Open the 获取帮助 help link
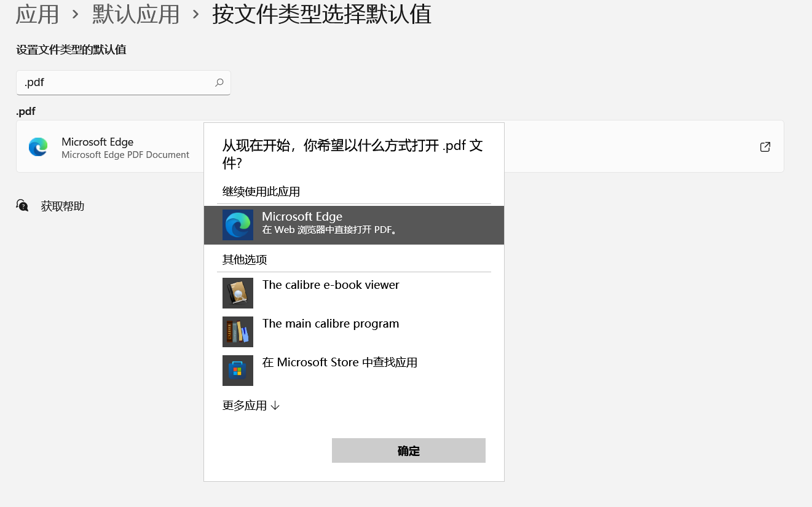The width and height of the screenshot is (812, 507). (x=62, y=206)
